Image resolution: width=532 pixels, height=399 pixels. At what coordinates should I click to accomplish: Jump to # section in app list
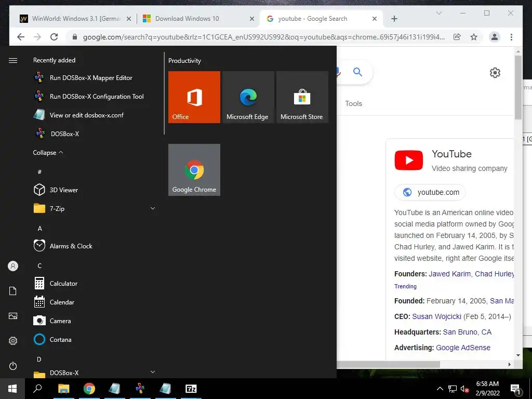39,171
